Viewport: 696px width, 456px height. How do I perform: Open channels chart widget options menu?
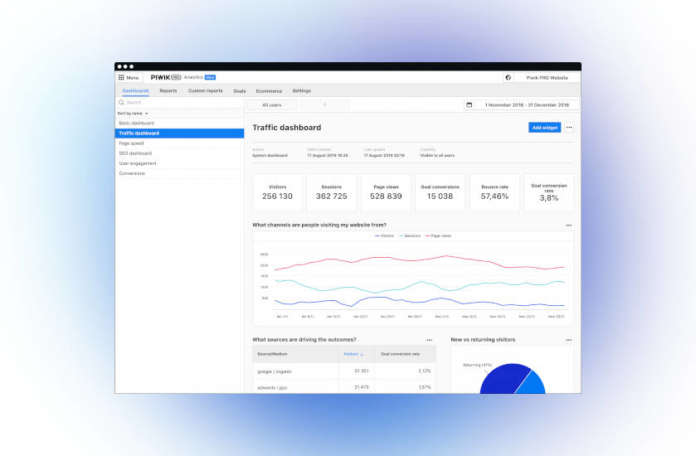pos(569,225)
